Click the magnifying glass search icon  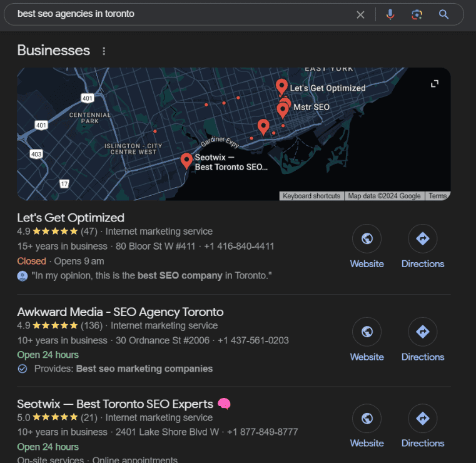pyautogui.click(x=443, y=14)
